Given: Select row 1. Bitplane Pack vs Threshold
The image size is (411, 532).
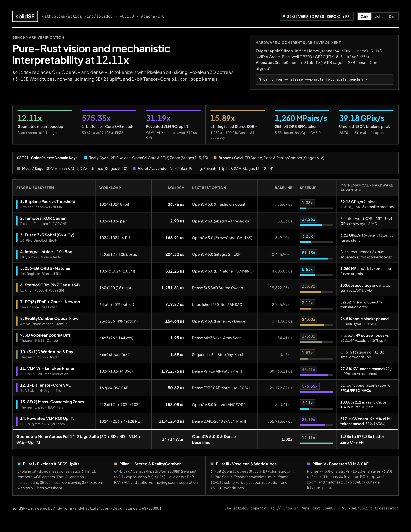Looking at the screenshot, I should (205, 204).
